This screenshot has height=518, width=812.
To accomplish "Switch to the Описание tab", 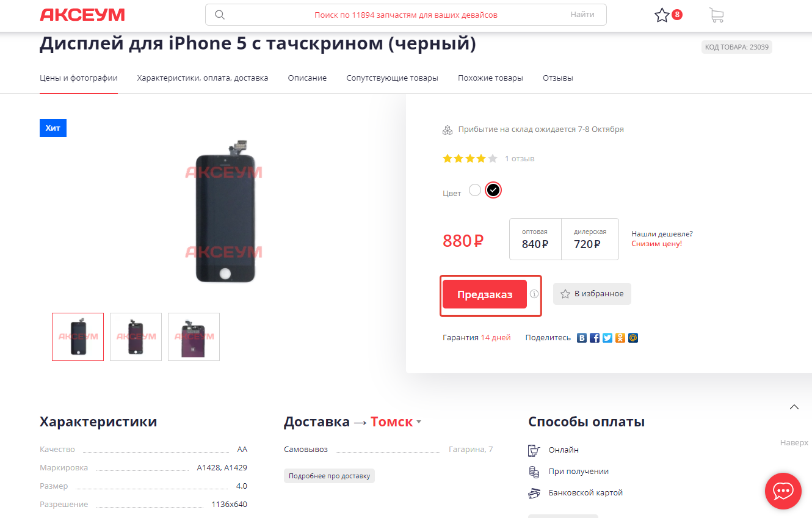I will click(307, 78).
